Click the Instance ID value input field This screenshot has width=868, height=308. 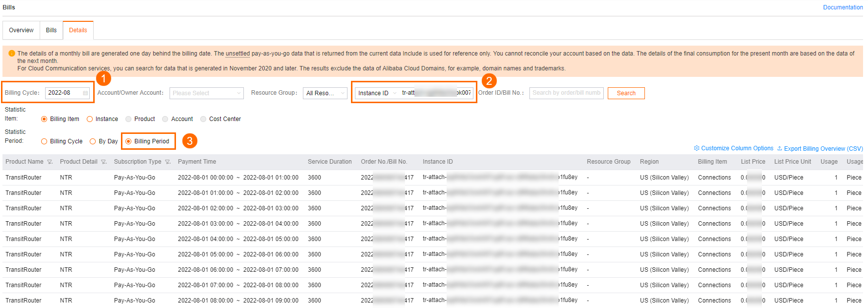[x=436, y=93]
